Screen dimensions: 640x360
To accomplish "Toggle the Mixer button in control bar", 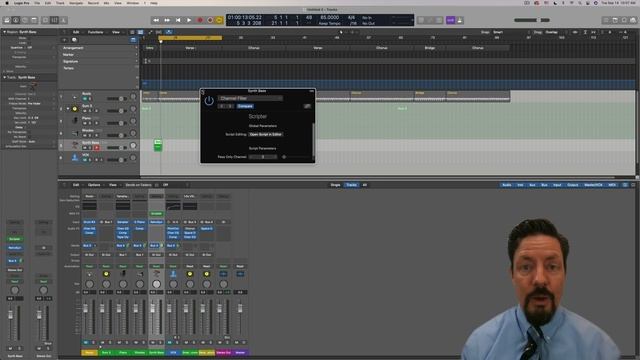I will 54,20.
